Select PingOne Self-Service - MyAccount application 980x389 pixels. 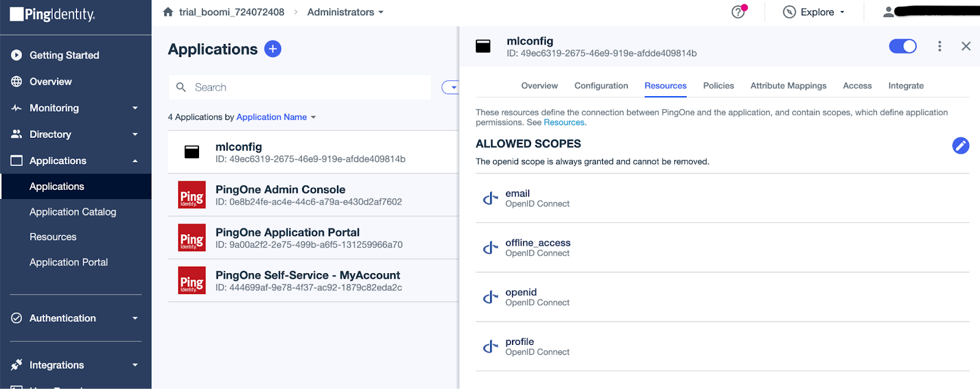(x=307, y=281)
